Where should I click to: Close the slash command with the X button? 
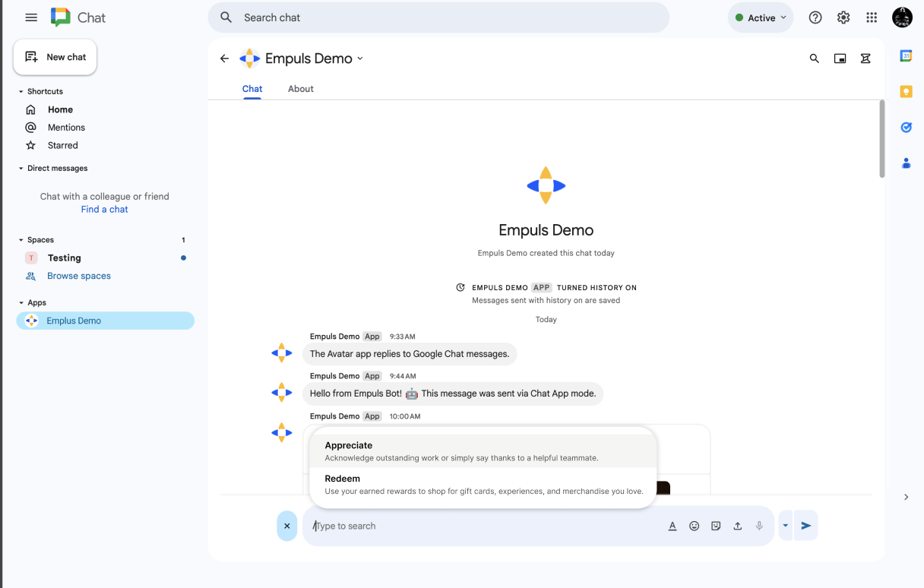(x=287, y=526)
